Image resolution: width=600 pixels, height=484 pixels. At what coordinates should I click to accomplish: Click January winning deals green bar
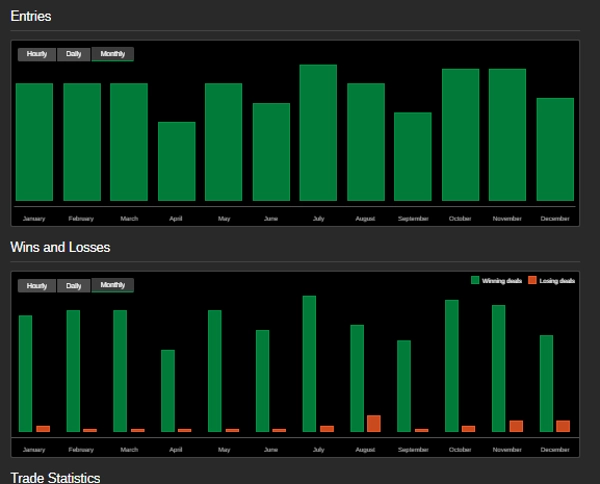26,373
